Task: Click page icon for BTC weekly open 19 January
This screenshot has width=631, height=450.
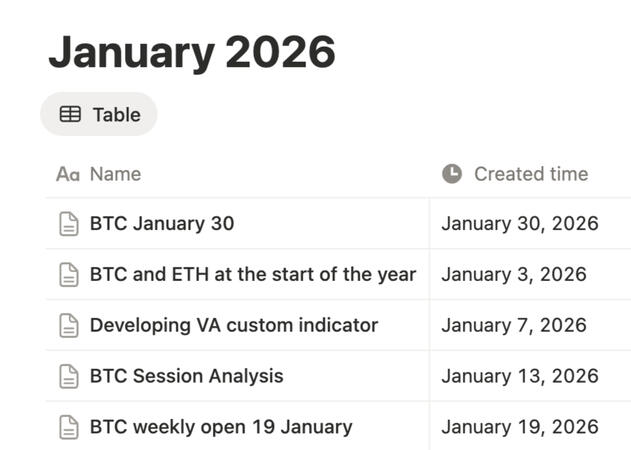Action: point(69,428)
